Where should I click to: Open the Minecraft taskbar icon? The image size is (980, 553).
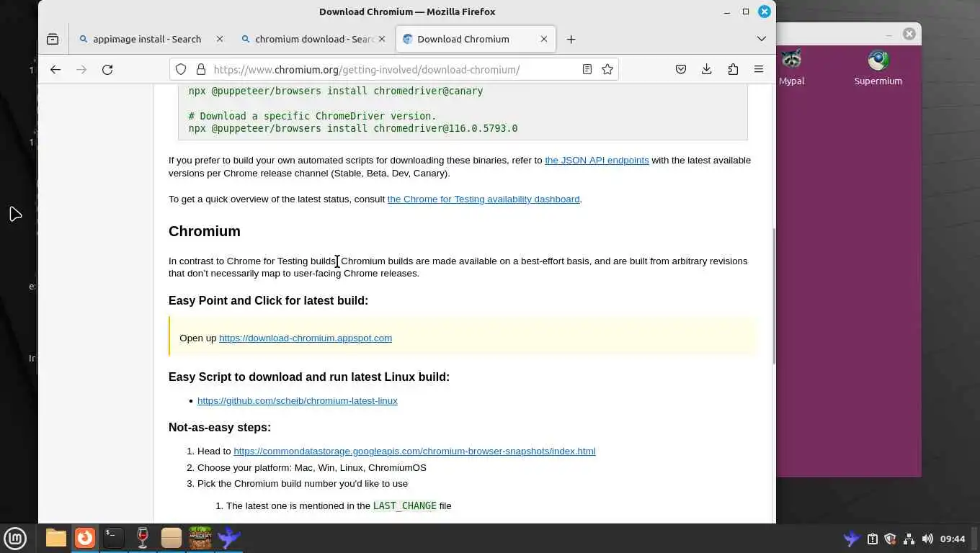click(200, 538)
